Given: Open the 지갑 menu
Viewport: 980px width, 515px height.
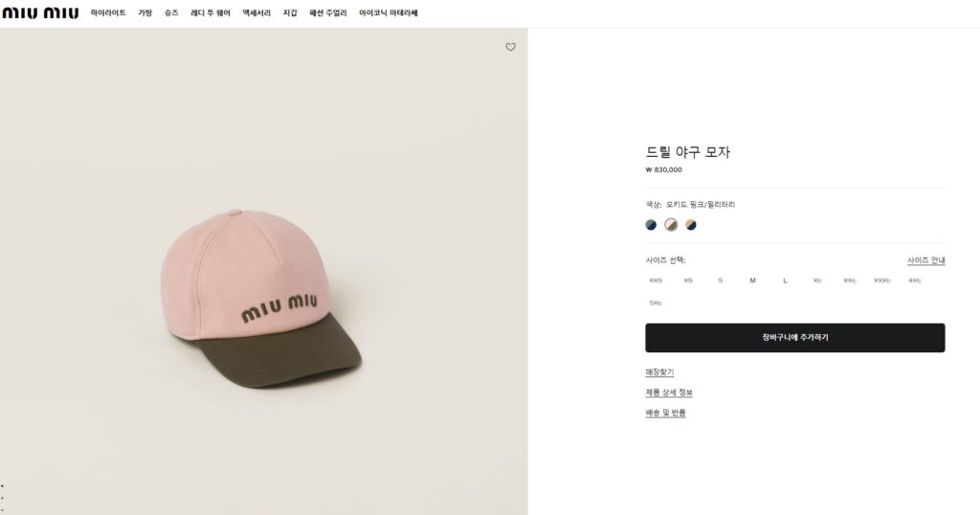Looking at the screenshot, I should [x=290, y=13].
